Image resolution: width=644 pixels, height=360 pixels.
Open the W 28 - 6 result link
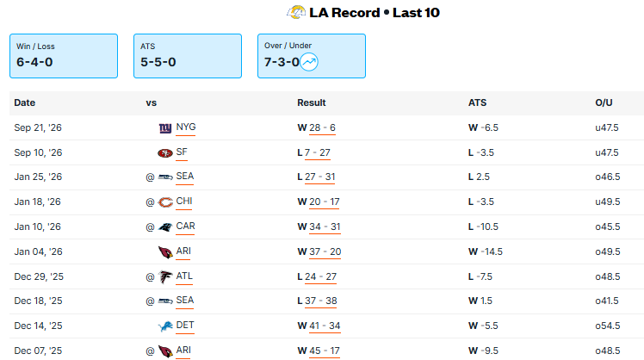(316, 127)
